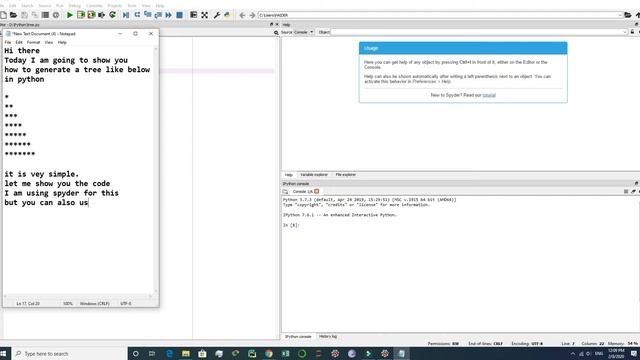Open Task View on the taskbar
640x360 pixels.
click(x=152, y=354)
